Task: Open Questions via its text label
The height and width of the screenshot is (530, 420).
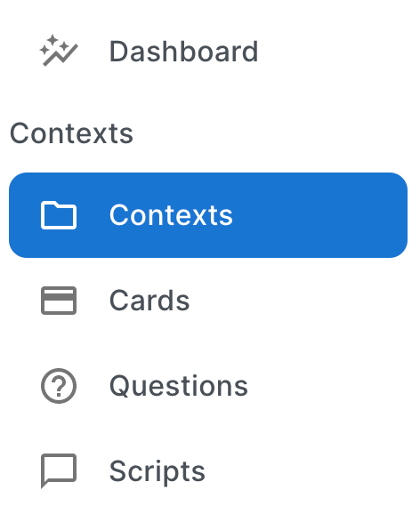Action: [179, 386]
